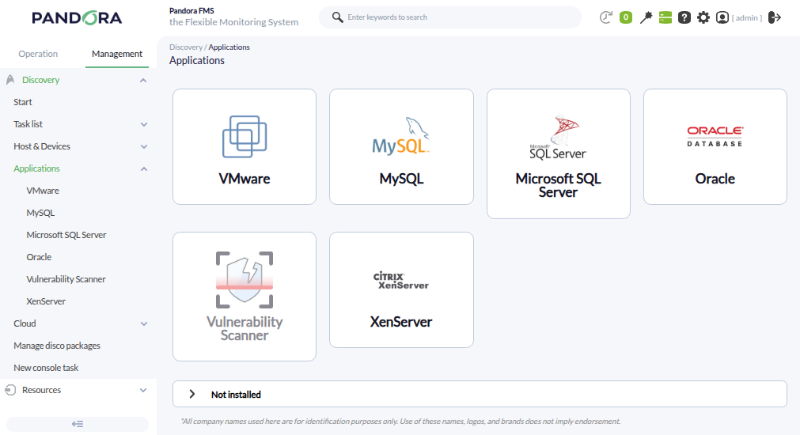Screen dimensions: 800x435
Task: Open the Pandora FMS logo home link
Action: (x=77, y=18)
